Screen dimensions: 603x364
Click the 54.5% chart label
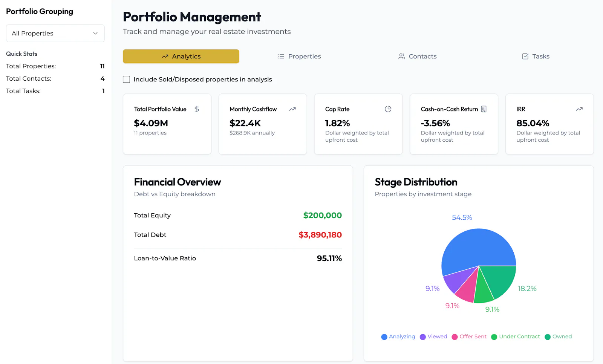click(x=462, y=218)
